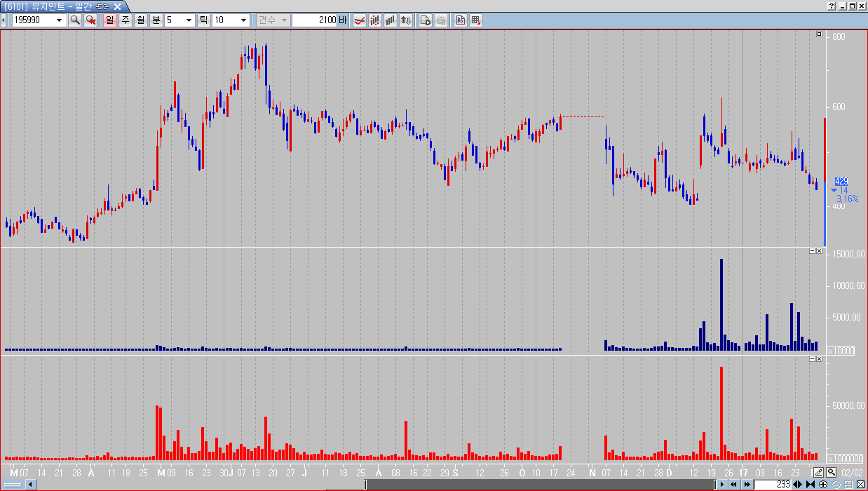Open stock code 195990 dropdown
The height and width of the screenshot is (491, 868).
(60, 20)
